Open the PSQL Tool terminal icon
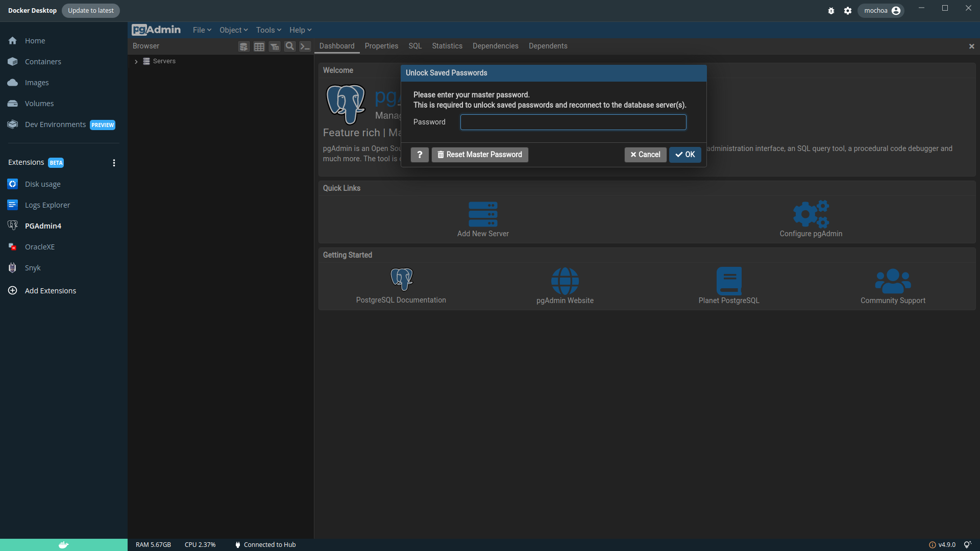 click(305, 46)
